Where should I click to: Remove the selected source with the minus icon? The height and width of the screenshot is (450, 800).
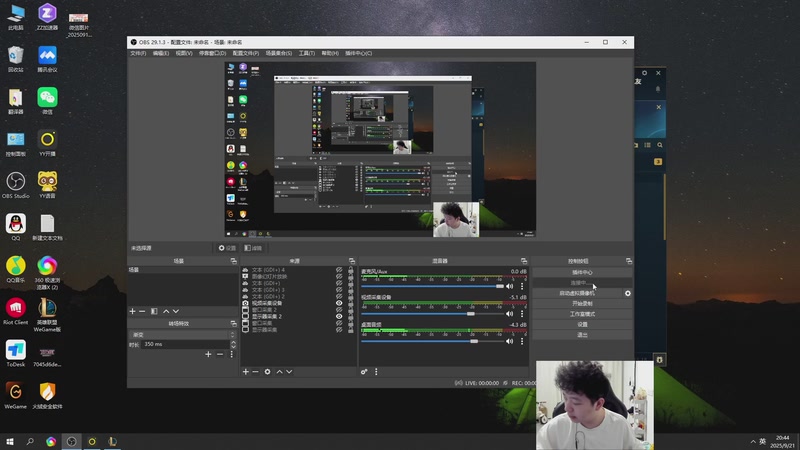(x=256, y=372)
